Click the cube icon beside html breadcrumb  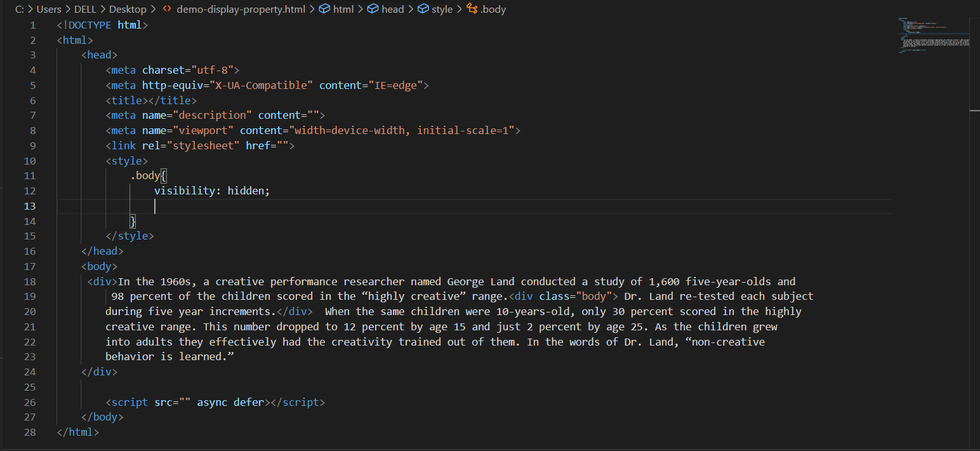[x=324, y=10]
